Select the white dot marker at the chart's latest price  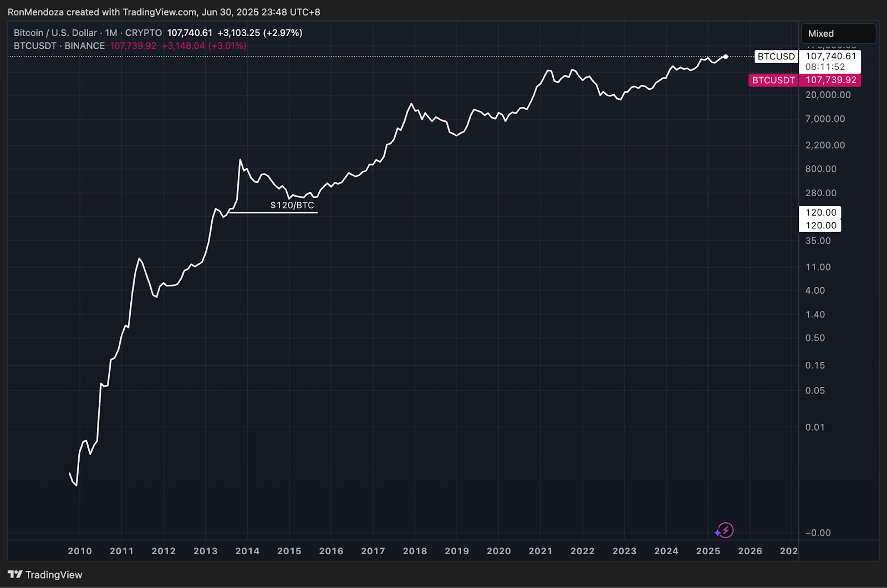[725, 56]
